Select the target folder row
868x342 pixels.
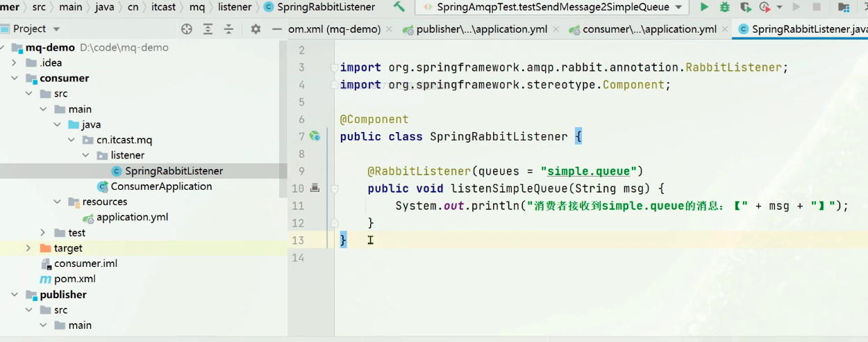coord(143,248)
